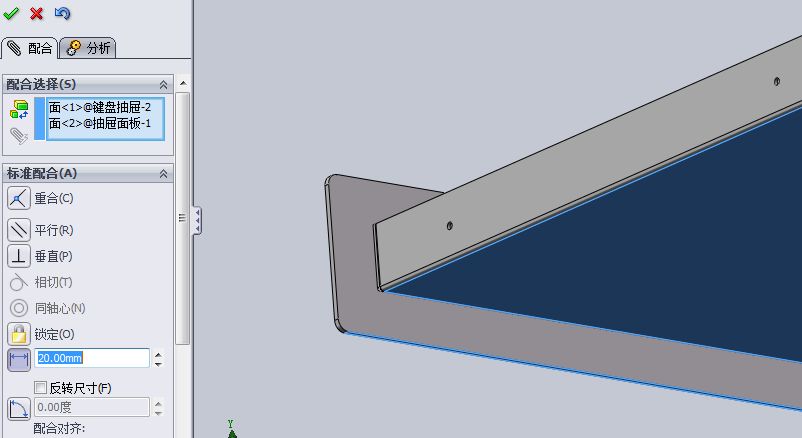Click the grayed paperclip multi-mate icon

(19, 136)
